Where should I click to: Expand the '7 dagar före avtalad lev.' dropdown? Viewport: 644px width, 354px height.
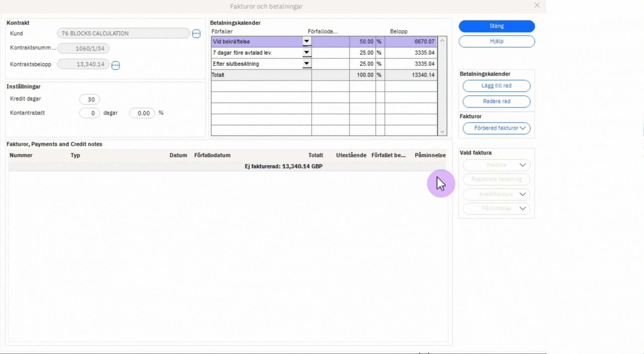coord(306,52)
